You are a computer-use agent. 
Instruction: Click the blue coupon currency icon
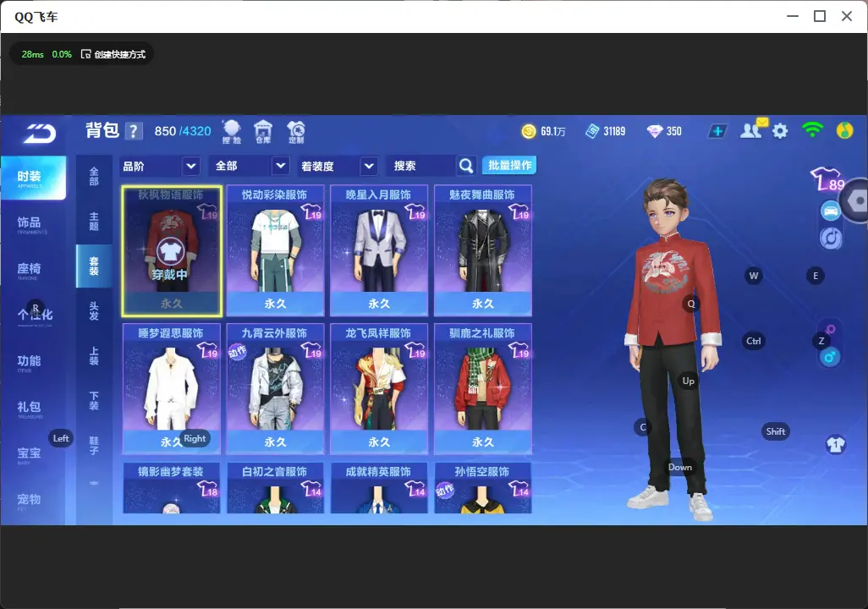[x=592, y=131]
